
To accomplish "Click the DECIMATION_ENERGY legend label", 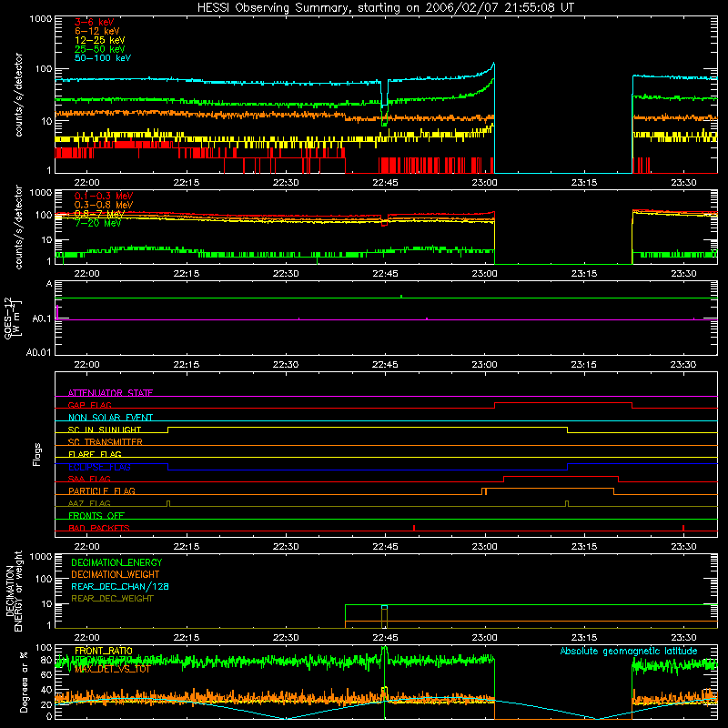I will (x=116, y=562).
